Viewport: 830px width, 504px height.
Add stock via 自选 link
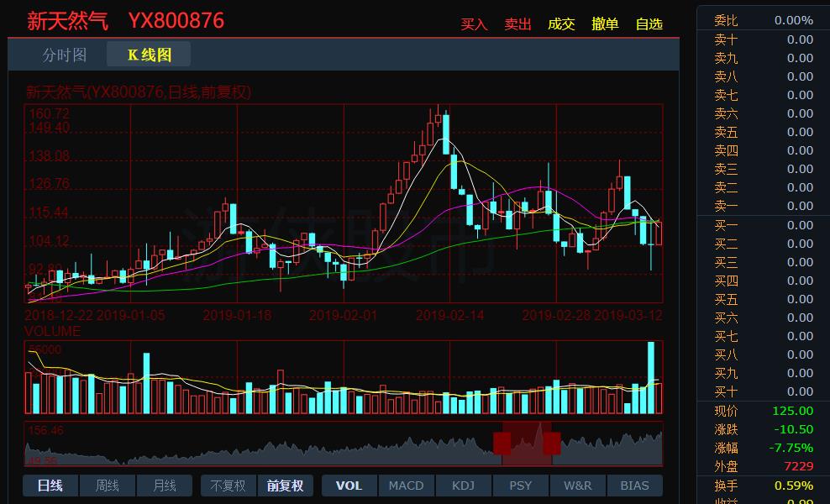[x=649, y=24]
